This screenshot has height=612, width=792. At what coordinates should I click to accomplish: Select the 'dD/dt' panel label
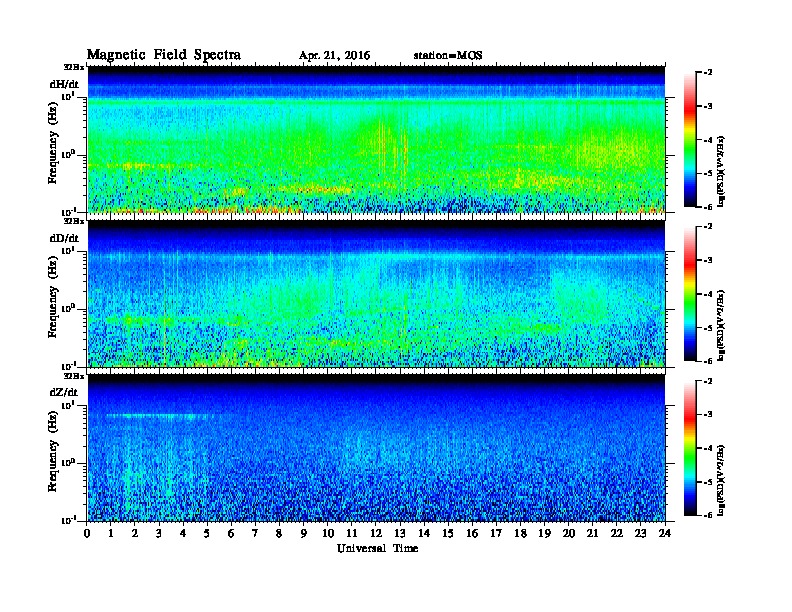64,238
